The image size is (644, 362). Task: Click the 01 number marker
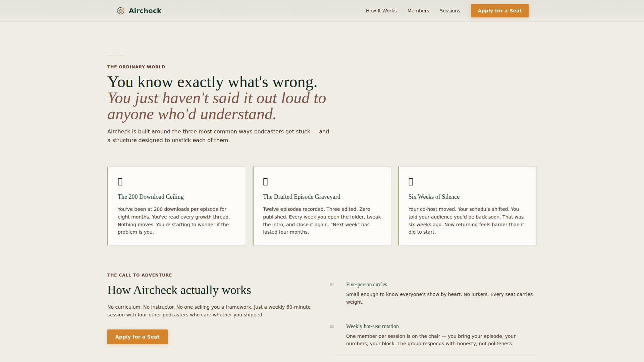tap(332, 285)
